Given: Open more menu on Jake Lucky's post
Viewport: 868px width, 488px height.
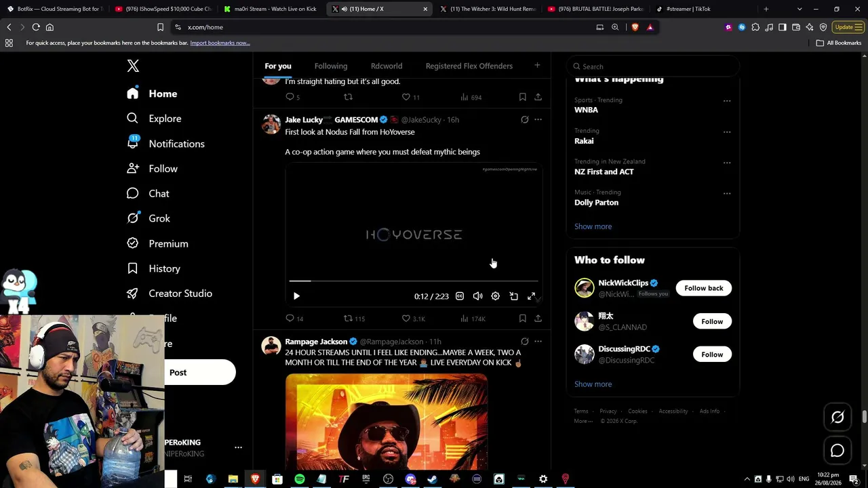Looking at the screenshot, I should 538,120.
